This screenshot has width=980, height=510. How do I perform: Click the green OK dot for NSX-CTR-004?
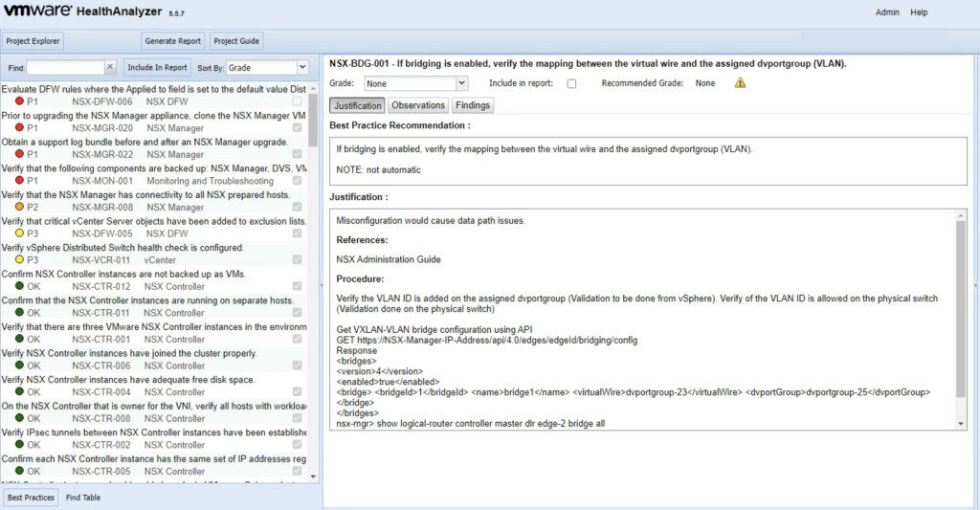(x=19, y=391)
